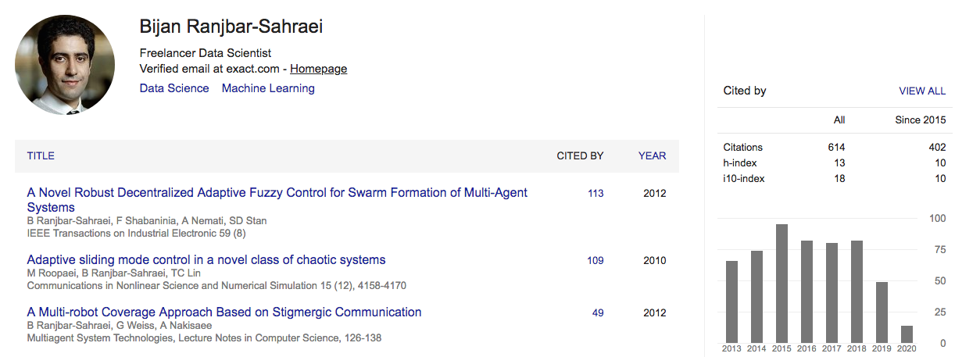
Task: Click VIEW ALL in Cited by panel
Action: pos(922,91)
